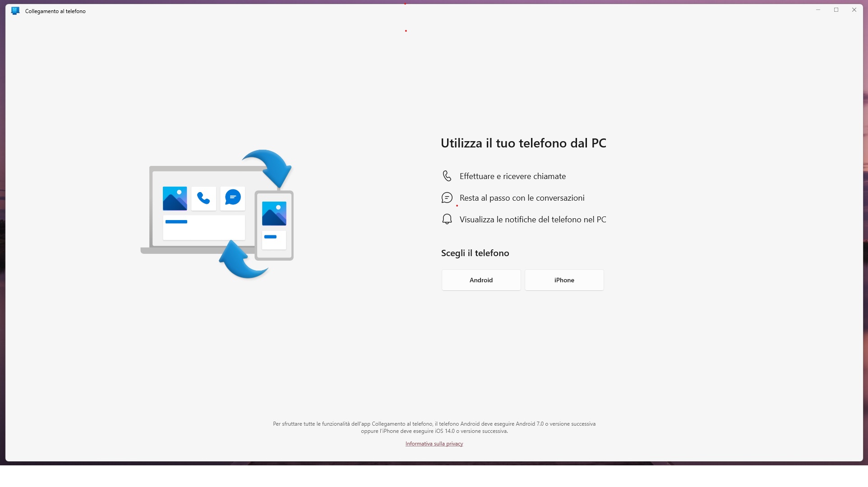Click the 'Resta al passo con le conversazioni' text

[x=522, y=198]
